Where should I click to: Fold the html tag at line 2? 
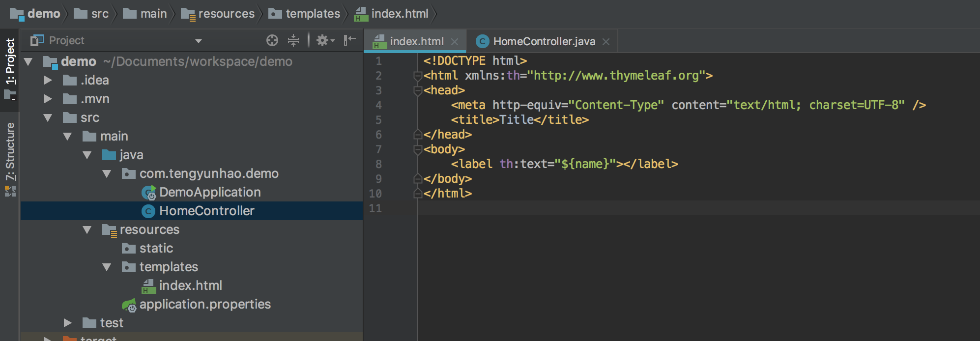418,76
